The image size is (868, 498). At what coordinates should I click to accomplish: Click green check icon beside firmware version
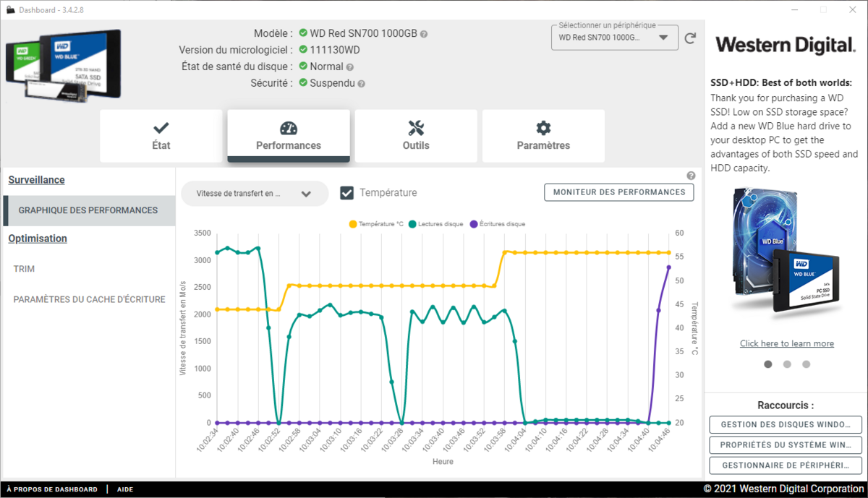tap(303, 50)
